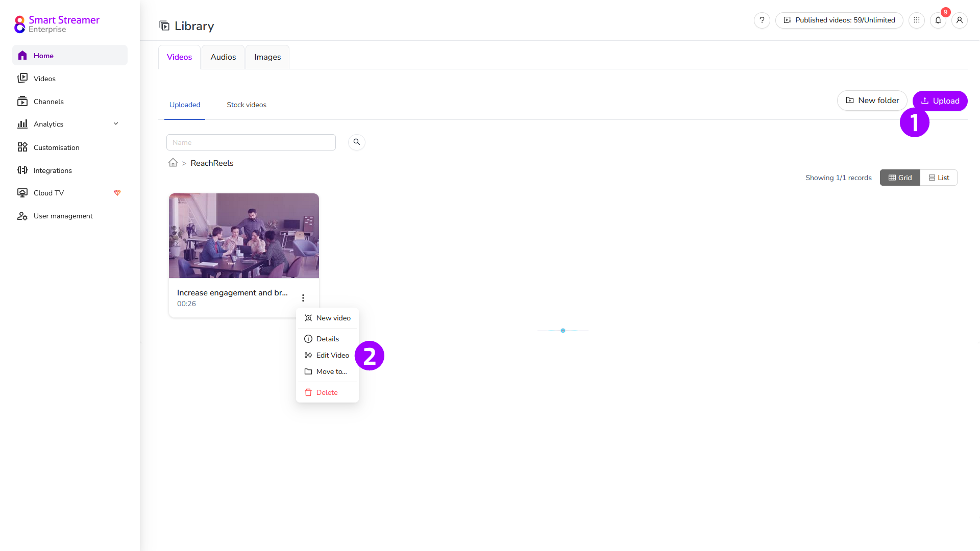Viewport: 980px width, 551px height.
Task: Click the search magnifier icon
Action: 357,142
